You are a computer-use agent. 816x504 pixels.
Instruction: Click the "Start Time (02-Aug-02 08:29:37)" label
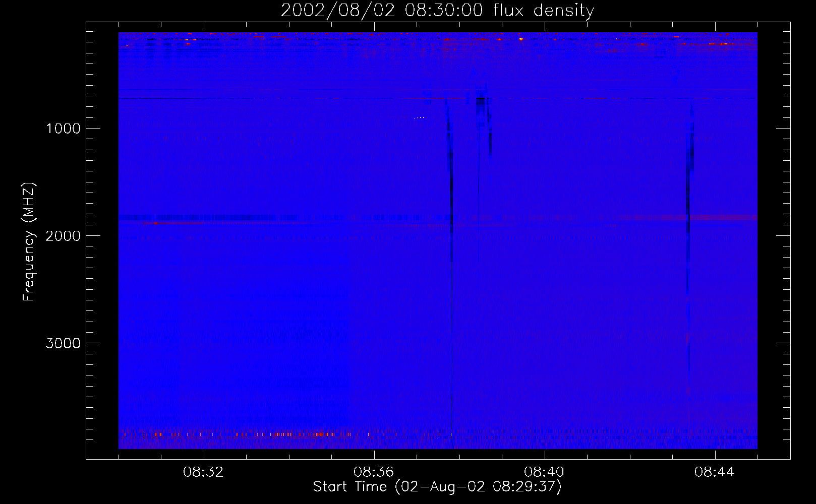pos(437,487)
